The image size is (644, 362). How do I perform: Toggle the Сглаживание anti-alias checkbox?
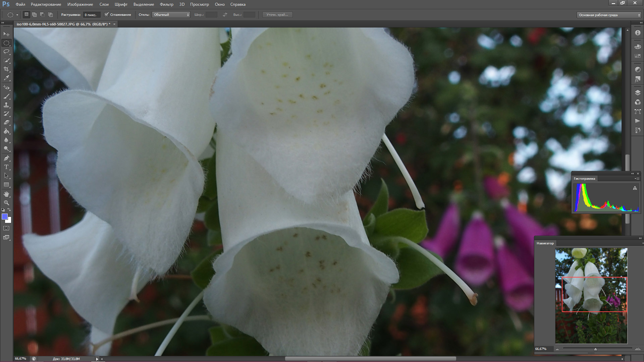coord(107,15)
